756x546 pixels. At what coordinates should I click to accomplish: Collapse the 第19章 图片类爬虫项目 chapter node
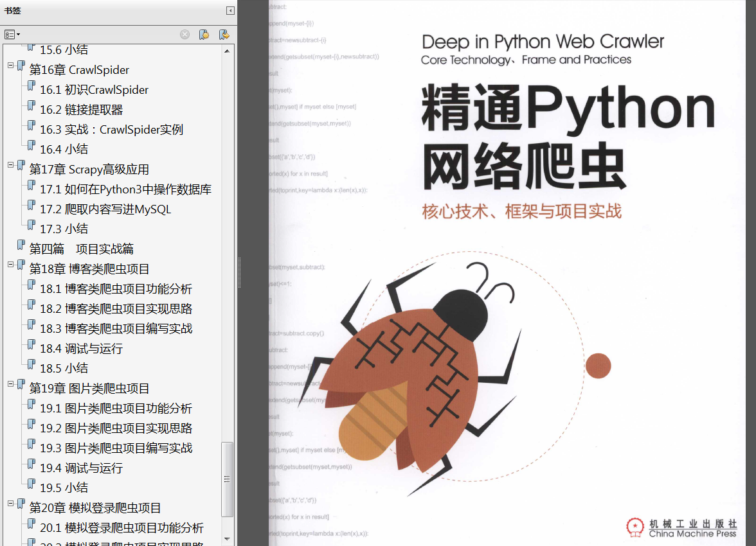point(10,384)
